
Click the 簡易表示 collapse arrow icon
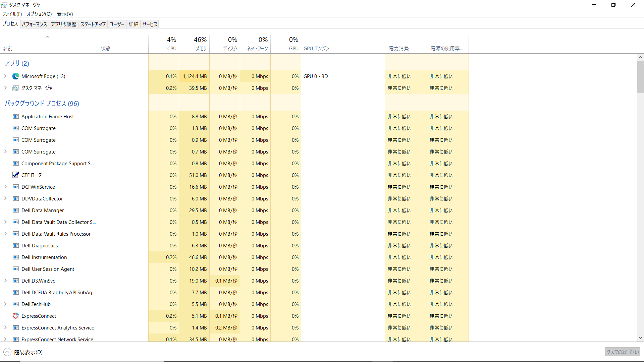coord(7,352)
